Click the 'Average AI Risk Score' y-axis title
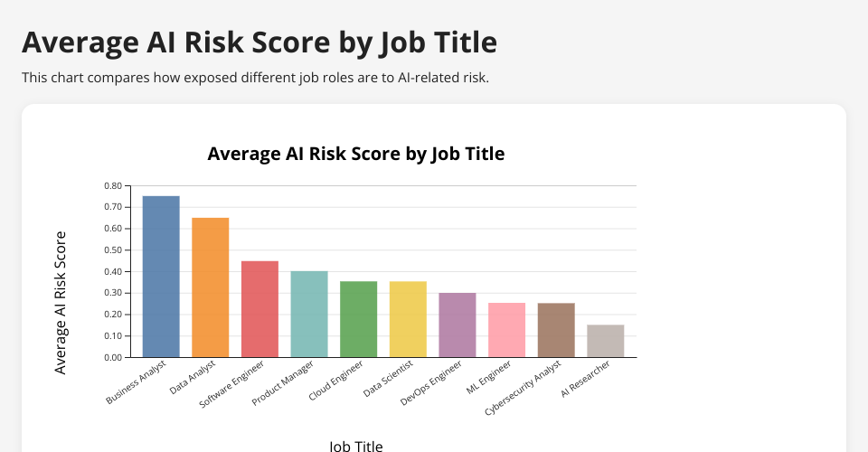This screenshot has height=452, width=868. coord(61,302)
